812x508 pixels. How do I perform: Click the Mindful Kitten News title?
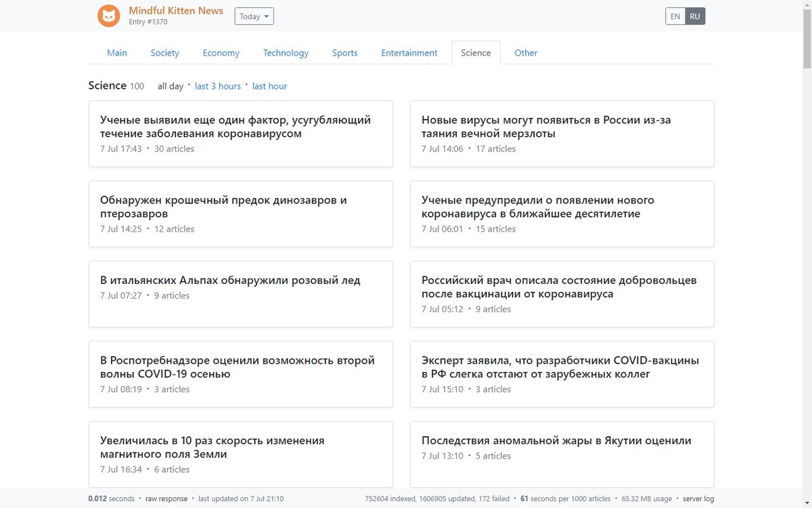[176, 11]
